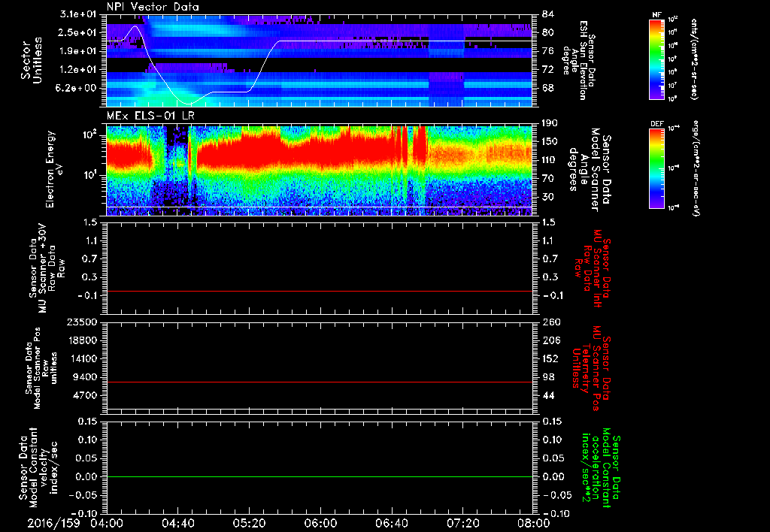Click the "206" telemetry axis tick
770x532 pixels.
pos(550,340)
